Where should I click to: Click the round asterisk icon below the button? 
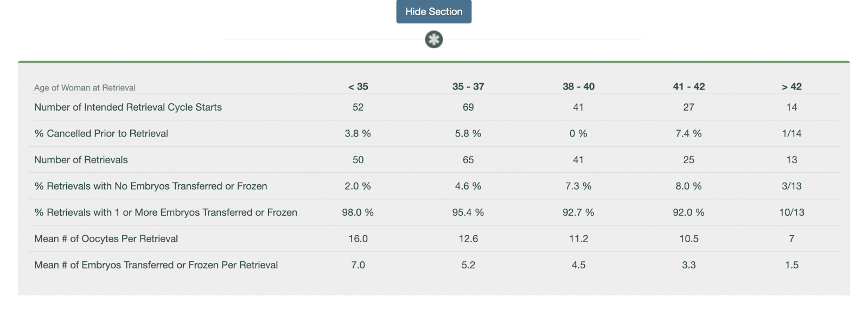tap(433, 40)
